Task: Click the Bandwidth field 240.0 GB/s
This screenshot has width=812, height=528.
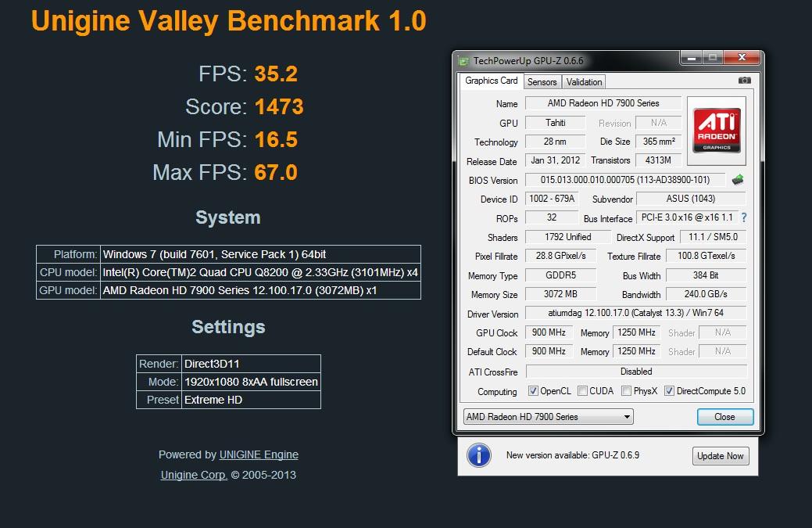Action: click(706, 294)
